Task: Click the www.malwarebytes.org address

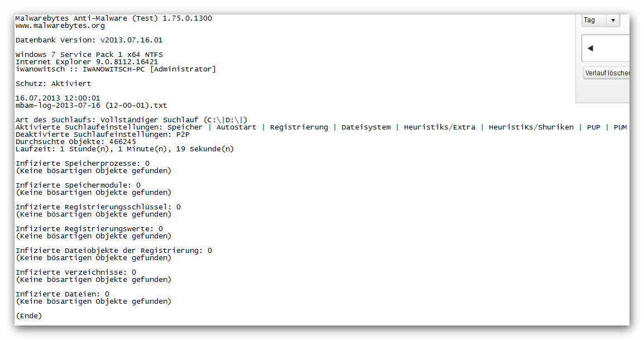Action: click(x=60, y=26)
